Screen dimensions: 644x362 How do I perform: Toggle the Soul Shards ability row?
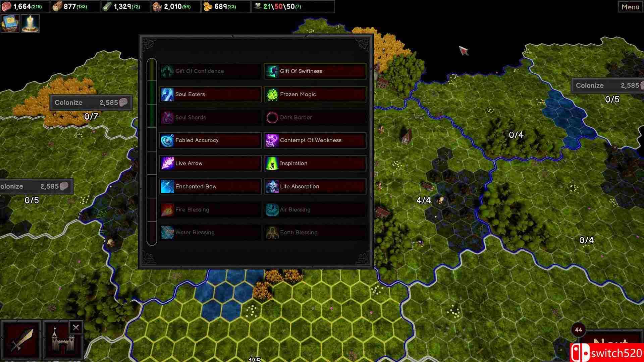[x=210, y=117]
